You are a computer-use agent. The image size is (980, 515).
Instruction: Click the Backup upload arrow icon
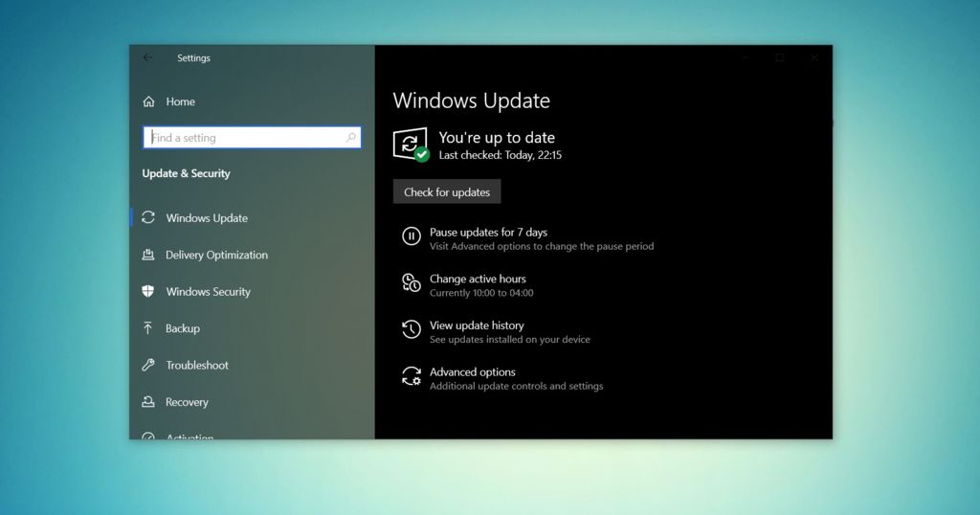point(148,328)
